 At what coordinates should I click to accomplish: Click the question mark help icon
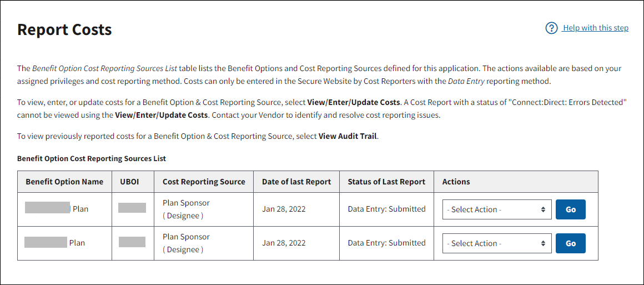(551, 28)
